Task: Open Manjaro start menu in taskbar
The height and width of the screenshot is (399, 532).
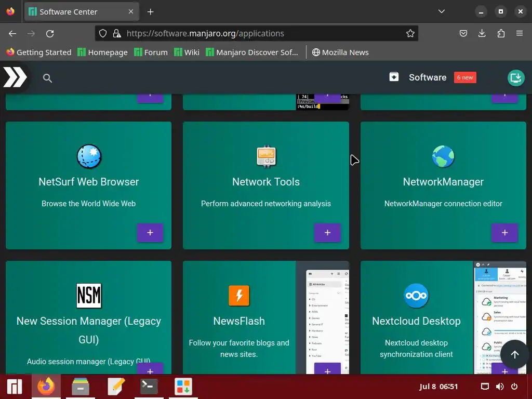Action: pos(14,387)
